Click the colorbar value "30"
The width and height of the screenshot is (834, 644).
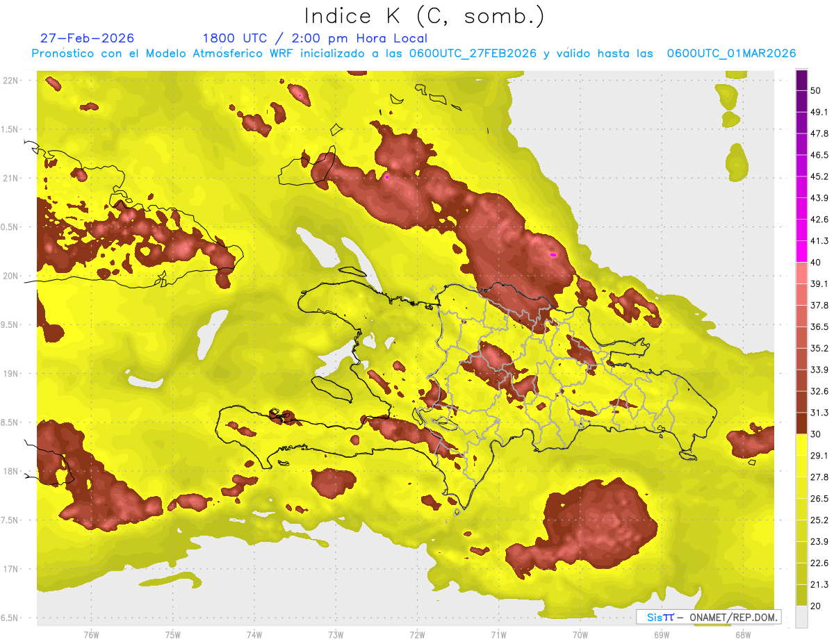(816, 434)
